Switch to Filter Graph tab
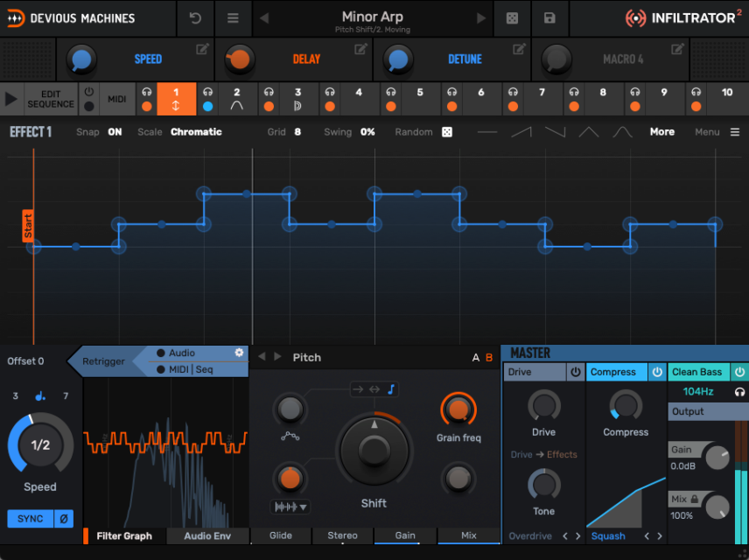 [124, 536]
